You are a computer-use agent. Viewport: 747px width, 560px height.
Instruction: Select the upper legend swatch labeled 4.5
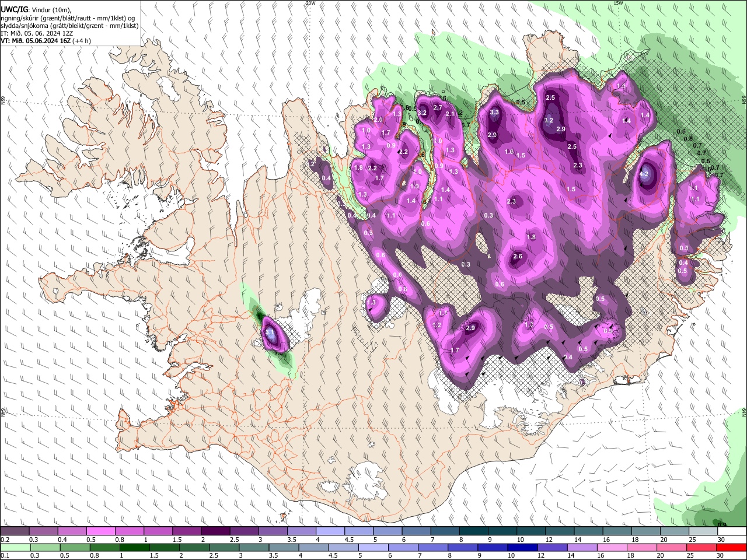pos(359,531)
